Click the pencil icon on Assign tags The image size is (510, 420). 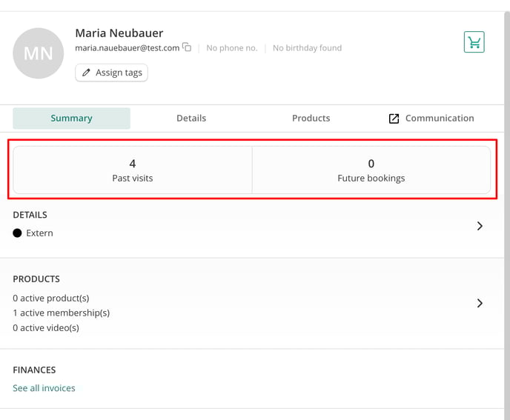pos(86,73)
